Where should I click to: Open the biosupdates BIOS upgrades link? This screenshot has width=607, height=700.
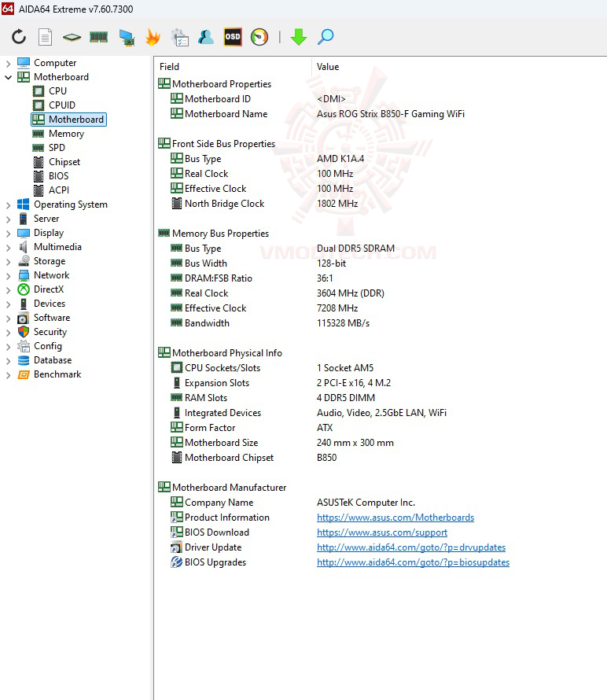click(x=414, y=562)
